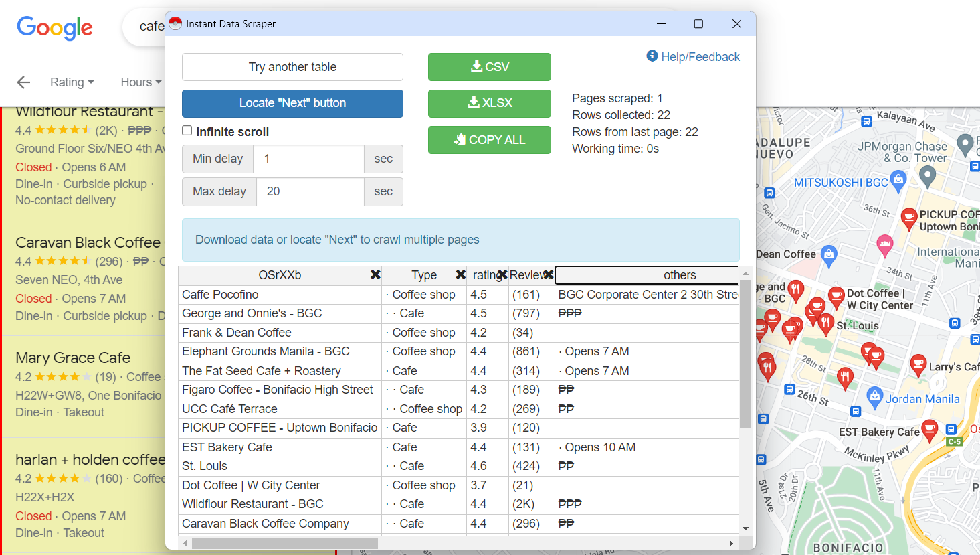This screenshot has height=555, width=980.
Task: Click the BGC Corporate Center 2 address cell
Action: tap(647, 295)
